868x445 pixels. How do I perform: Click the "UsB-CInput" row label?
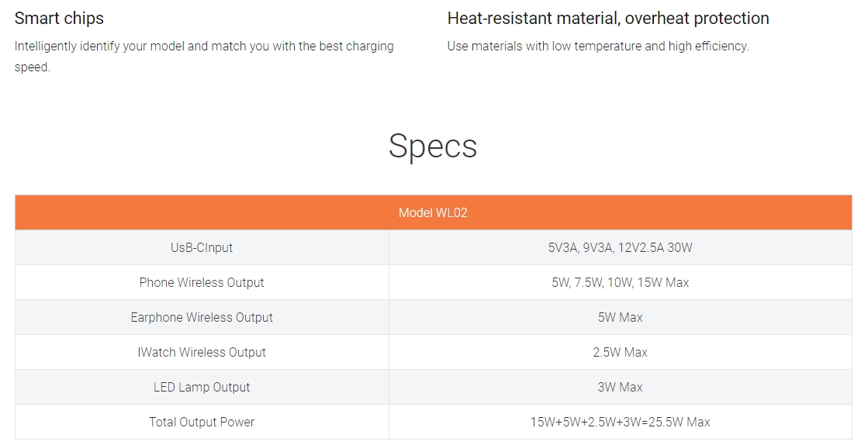pyautogui.click(x=202, y=248)
